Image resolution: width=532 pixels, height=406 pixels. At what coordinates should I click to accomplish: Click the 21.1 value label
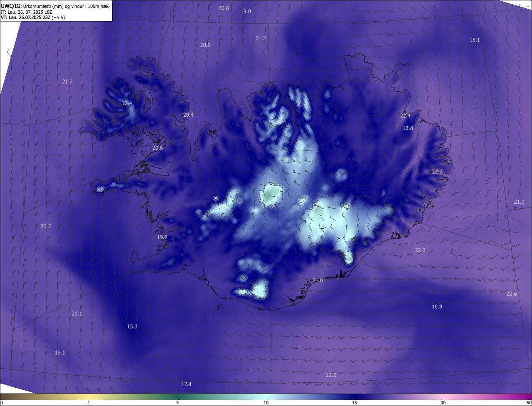77,314
